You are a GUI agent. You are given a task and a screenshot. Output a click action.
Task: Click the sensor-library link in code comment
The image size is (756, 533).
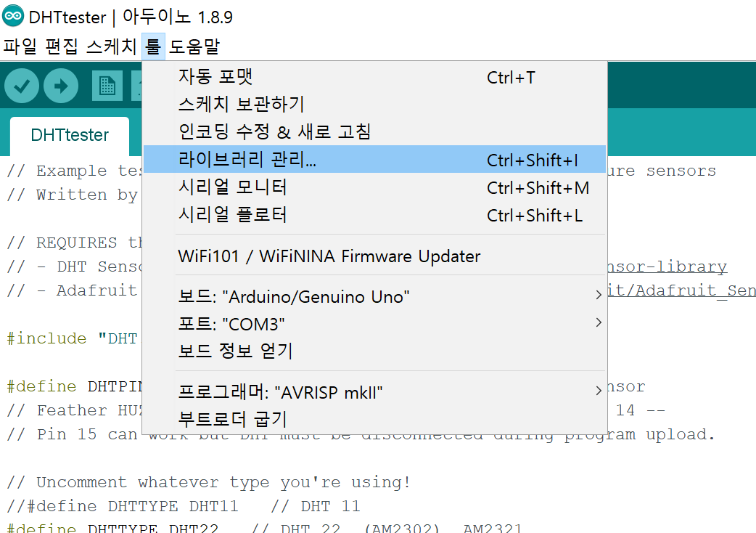pyautogui.click(x=667, y=266)
